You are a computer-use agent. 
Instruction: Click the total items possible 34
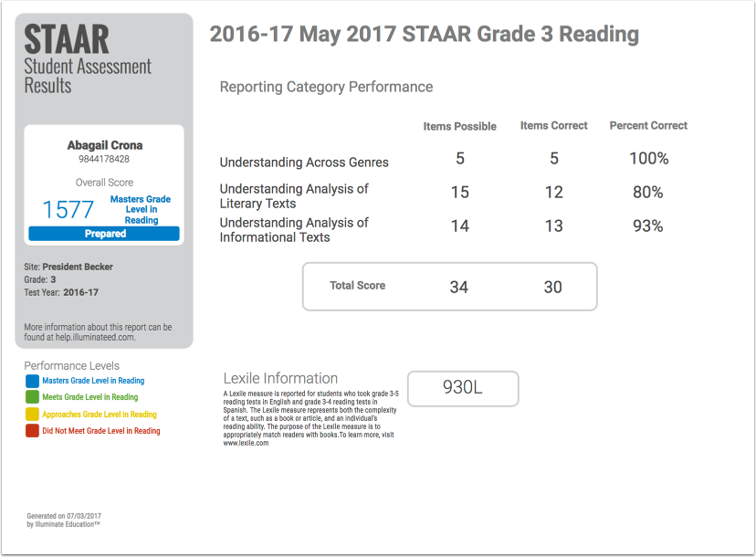click(x=459, y=288)
